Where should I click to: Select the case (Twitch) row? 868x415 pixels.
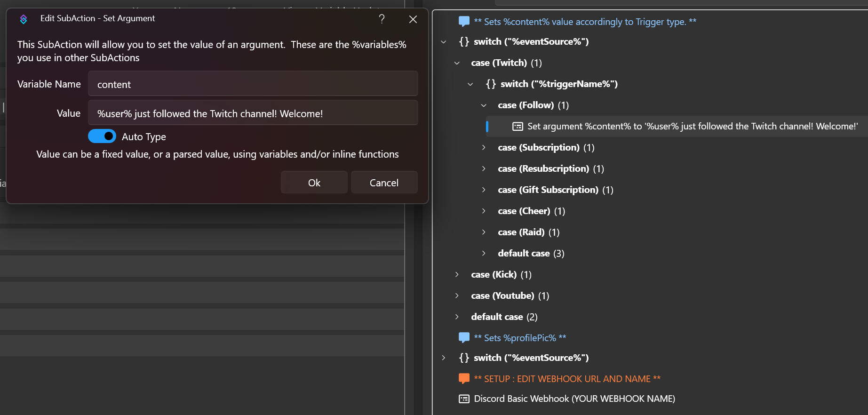506,63
